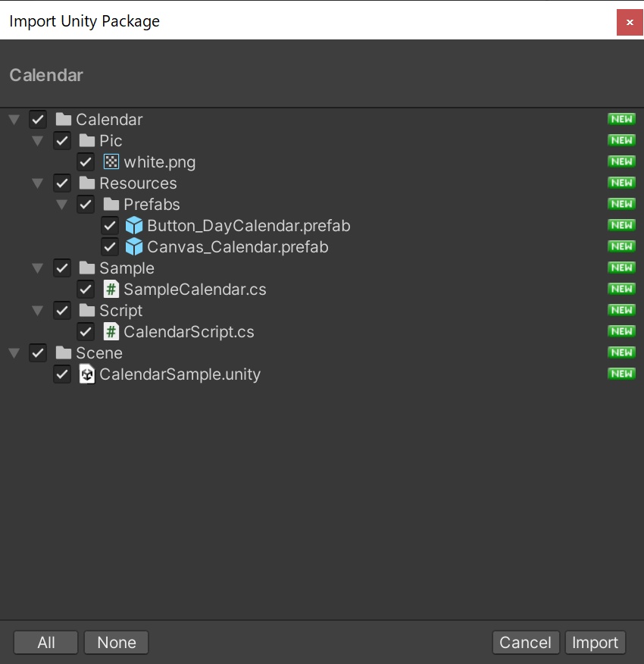This screenshot has width=644, height=664.
Task: Click the CalendarSample.unity scene icon
Action: point(87,374)
